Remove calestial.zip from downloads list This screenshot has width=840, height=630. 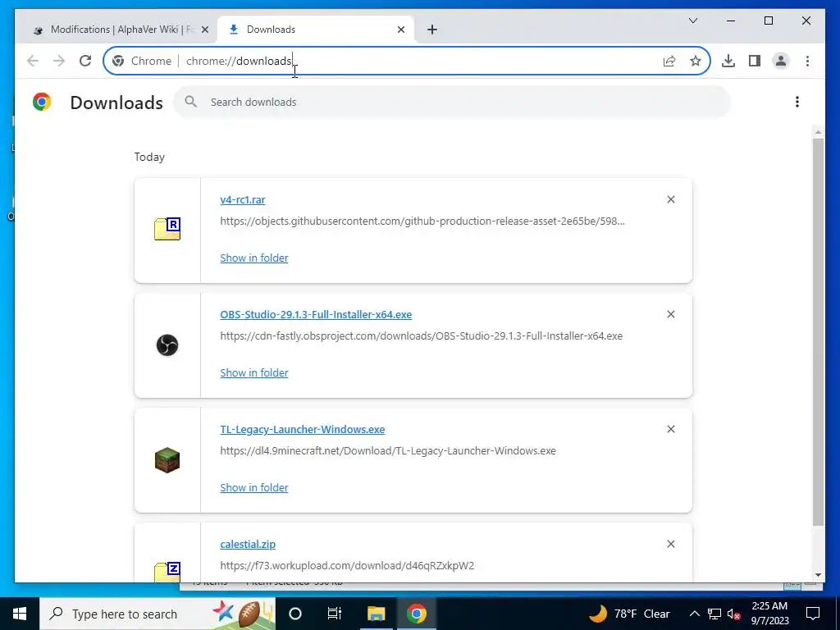click(671, 544)
